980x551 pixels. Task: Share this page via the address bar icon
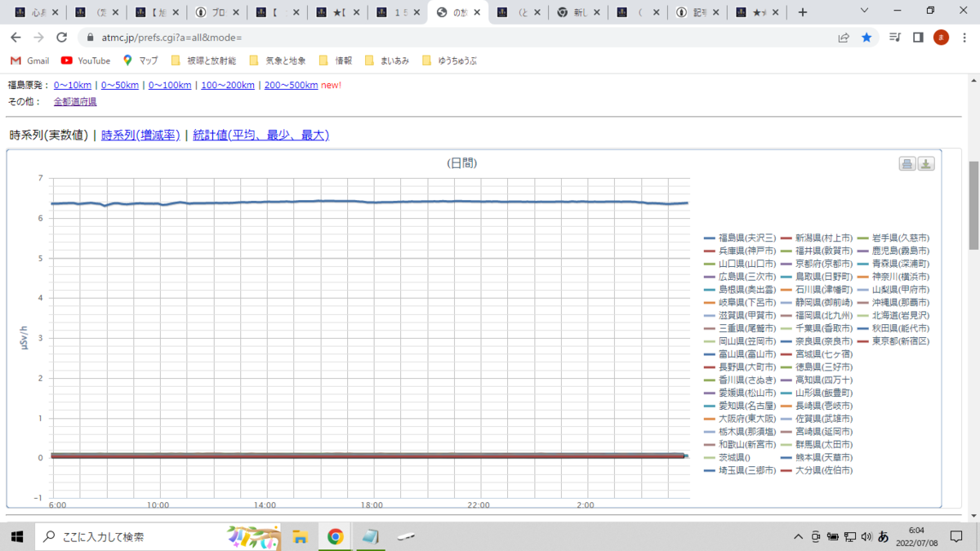coord(844,38)
